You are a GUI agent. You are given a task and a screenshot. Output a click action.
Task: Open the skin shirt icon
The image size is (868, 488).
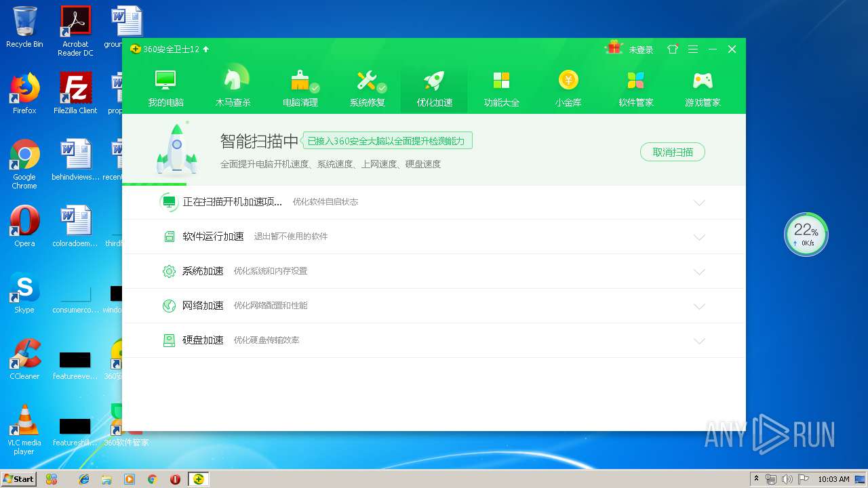pos(673,49)
